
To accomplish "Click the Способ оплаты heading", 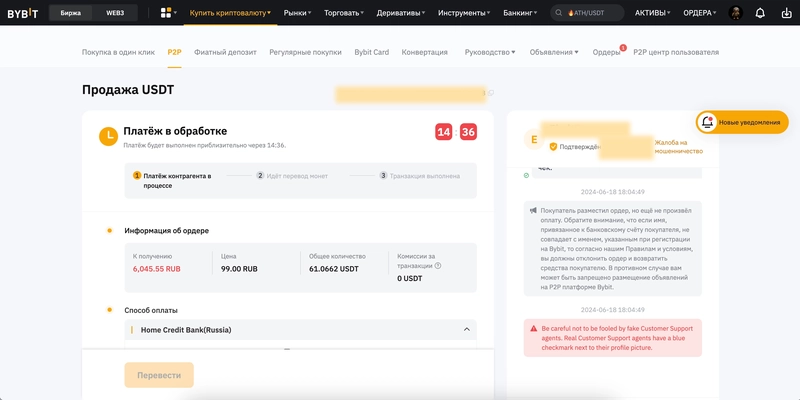I will click(x=151, y=310).
